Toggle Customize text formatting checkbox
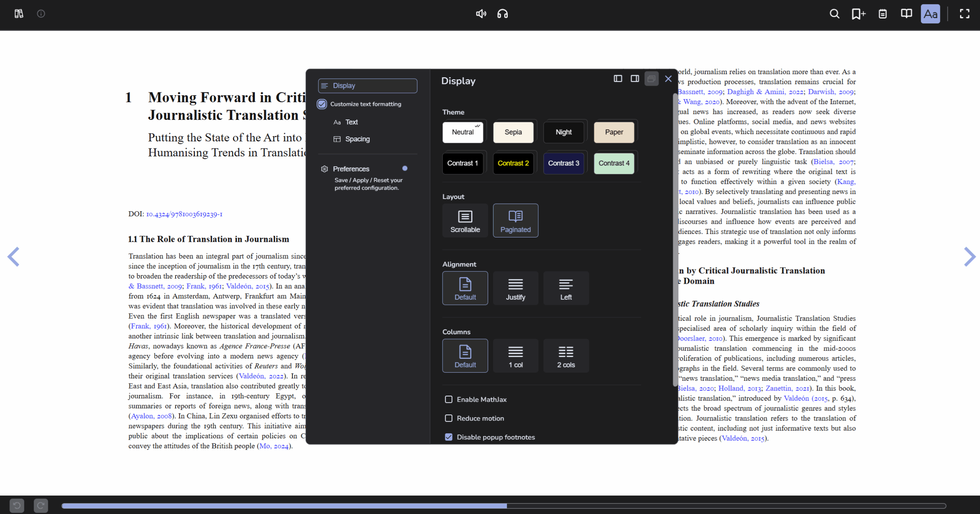The image size is (980, 514). (322, 104)
